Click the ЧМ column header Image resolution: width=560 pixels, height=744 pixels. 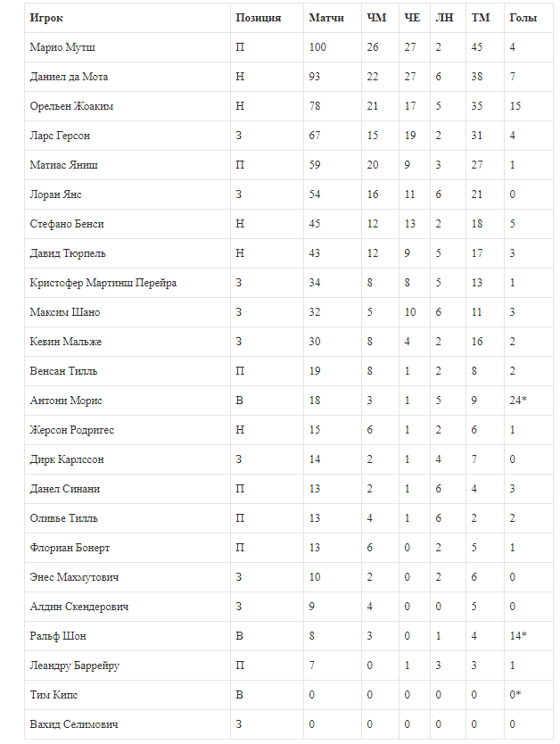[376, 18]
